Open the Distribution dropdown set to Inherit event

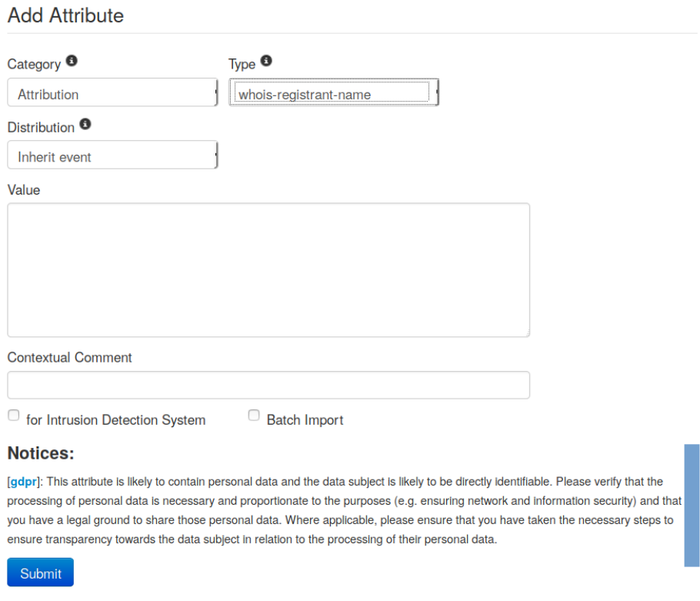[112, 156]
